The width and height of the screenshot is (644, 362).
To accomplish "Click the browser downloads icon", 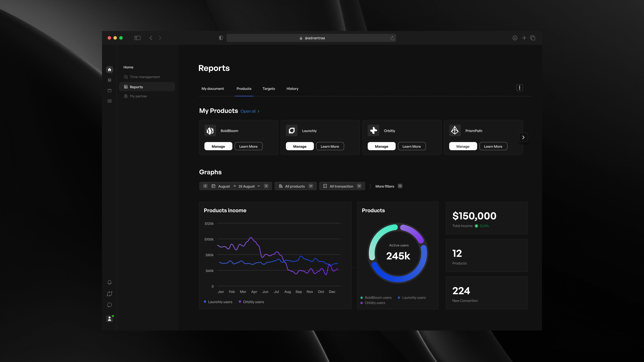I will coord(515,38).
